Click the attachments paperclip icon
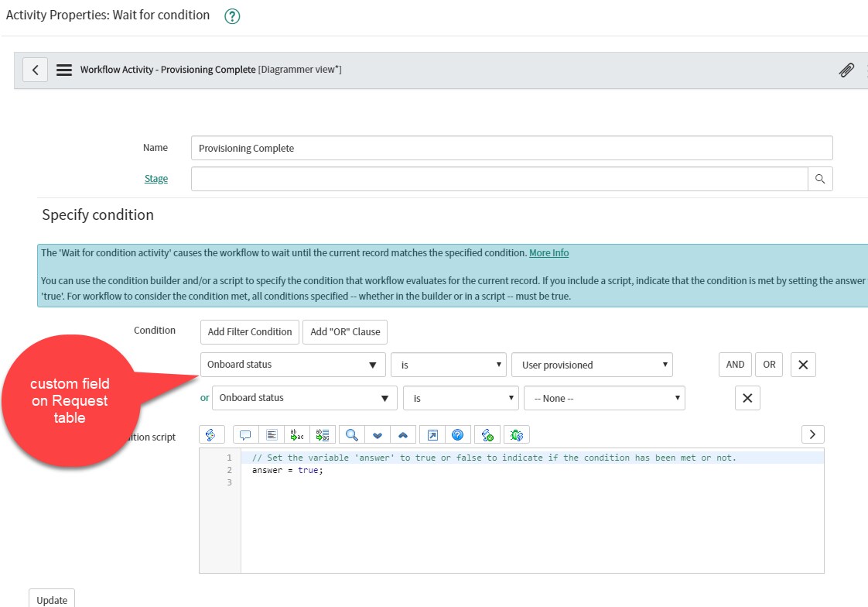This screenshot has width=868, height=607. point(846,70)
